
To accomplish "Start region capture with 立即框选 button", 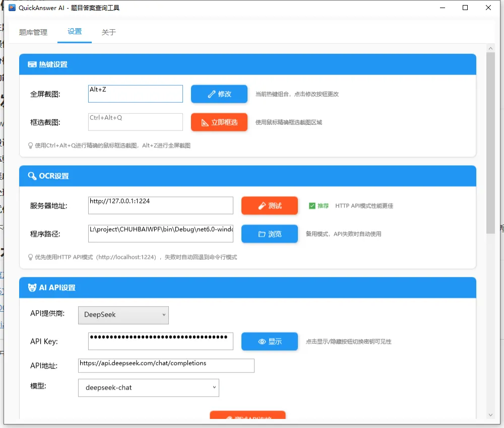I will click(x=219, y=122).
